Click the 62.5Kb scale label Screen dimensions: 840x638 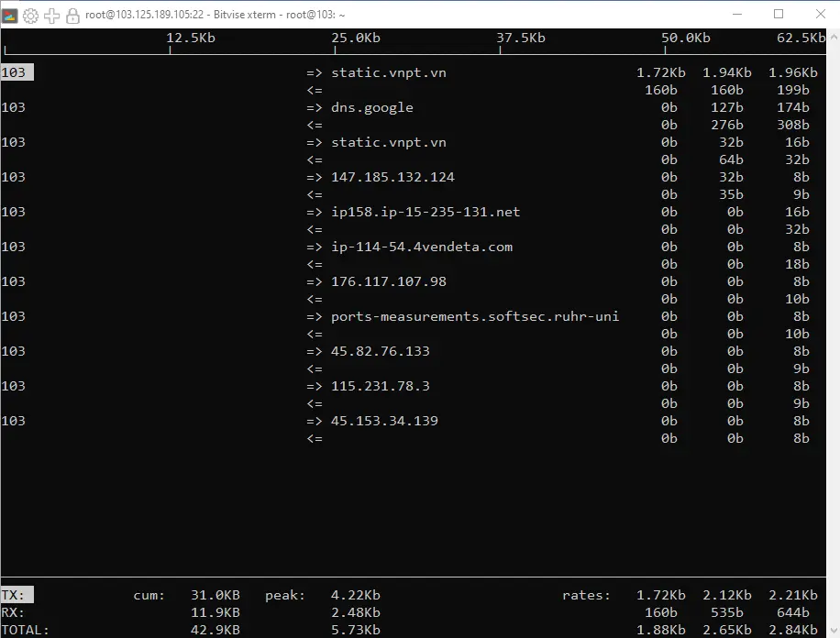point(801,38)
